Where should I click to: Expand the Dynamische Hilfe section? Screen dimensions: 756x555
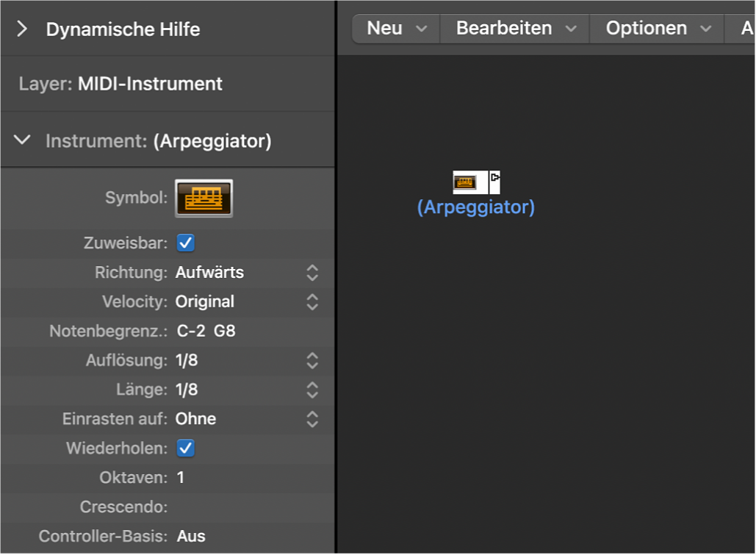point(21,29)
